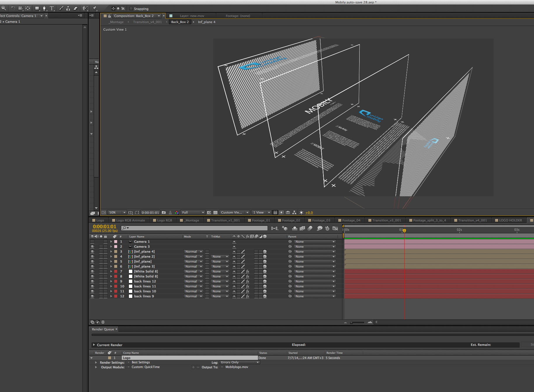The width and height of the screenshot is (534, 392).
Task: Open the Composition Flowchart icon
Action: point(294,212)
